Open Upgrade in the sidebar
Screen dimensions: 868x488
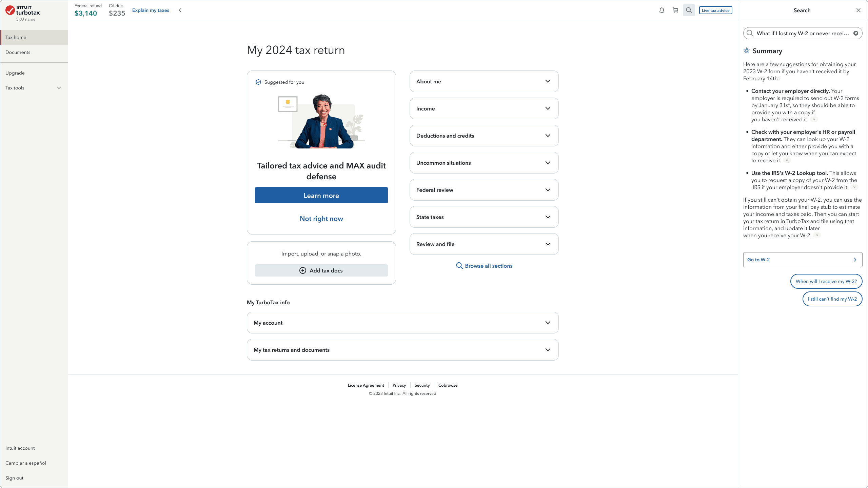pos(34,73)
